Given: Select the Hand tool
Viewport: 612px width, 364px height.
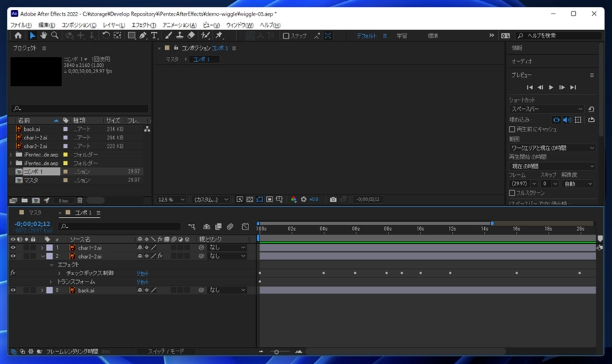Looking at the screenshot, I should (x=43, y=36).
